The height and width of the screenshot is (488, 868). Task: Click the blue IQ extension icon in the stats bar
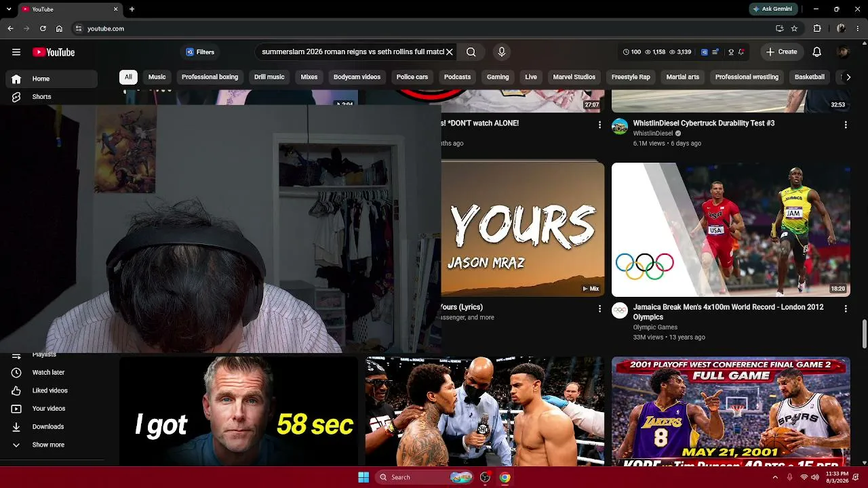coord(705,52)
